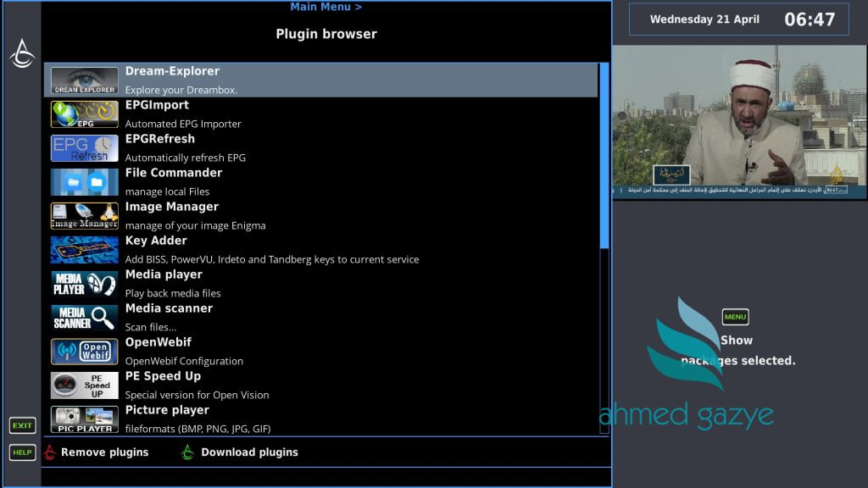Select the EPGImport entry title
Screen dimensions: 868x488
click(157, 105)
